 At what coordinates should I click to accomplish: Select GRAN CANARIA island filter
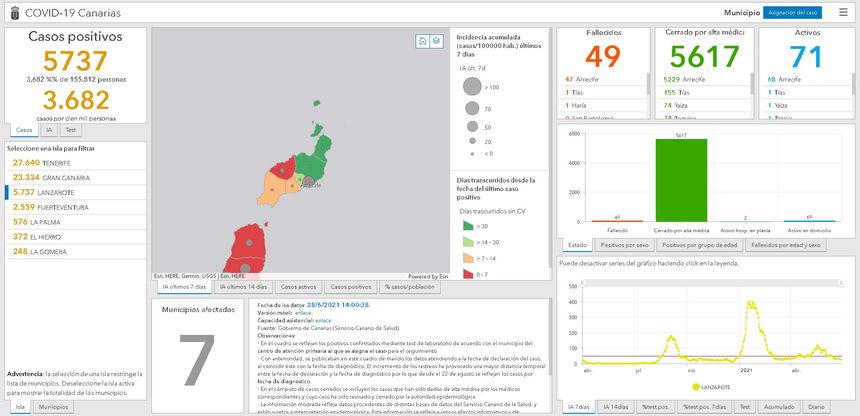click(48, 176)
